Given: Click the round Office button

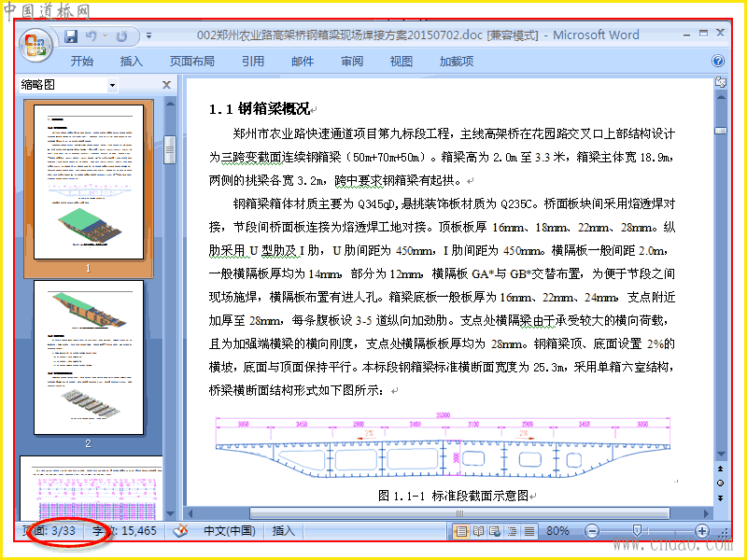Looking at the screenshot, I should click(35, 46).
